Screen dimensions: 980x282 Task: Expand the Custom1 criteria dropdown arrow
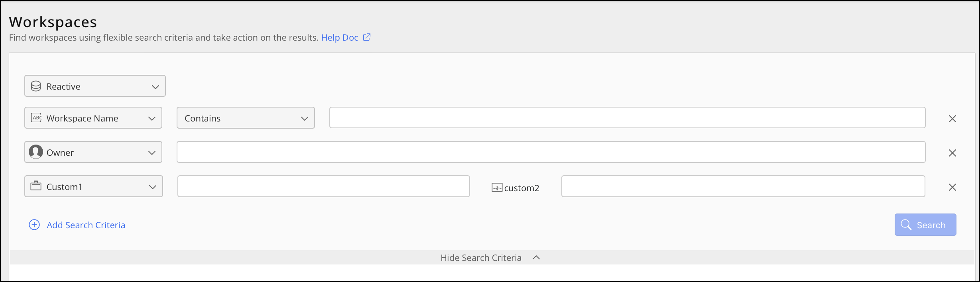(x=152, y=187)
